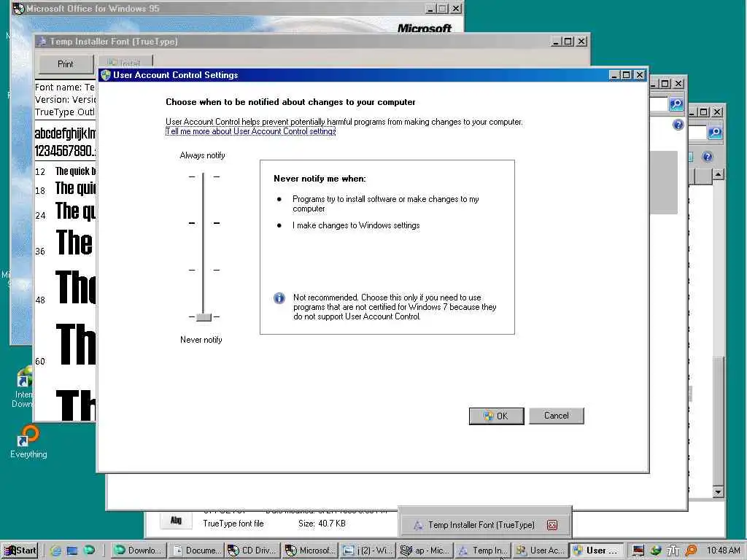Click the scroll-up arrow in the rearmost window

pyautogui.click(x=718, y=174)
